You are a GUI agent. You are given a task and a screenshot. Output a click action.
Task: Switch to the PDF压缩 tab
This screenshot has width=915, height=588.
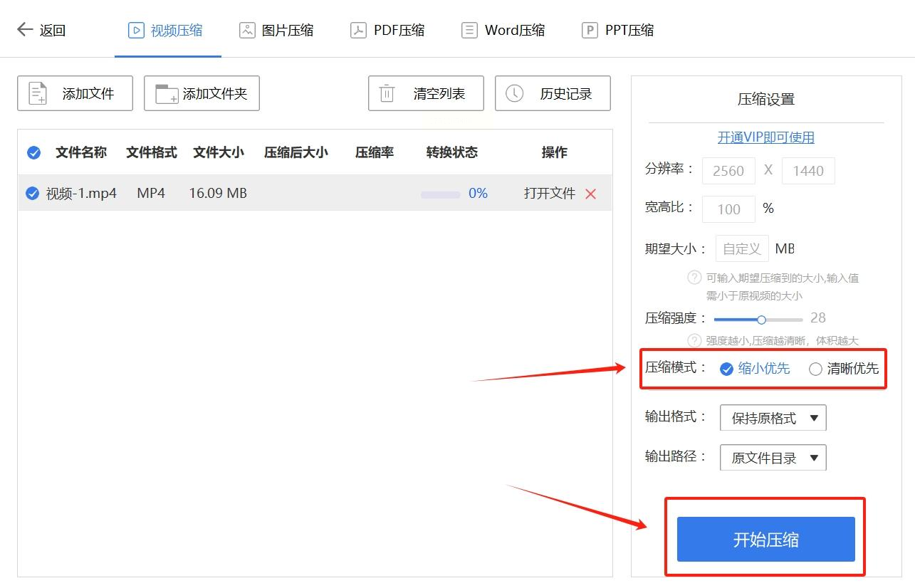point(387,30)
